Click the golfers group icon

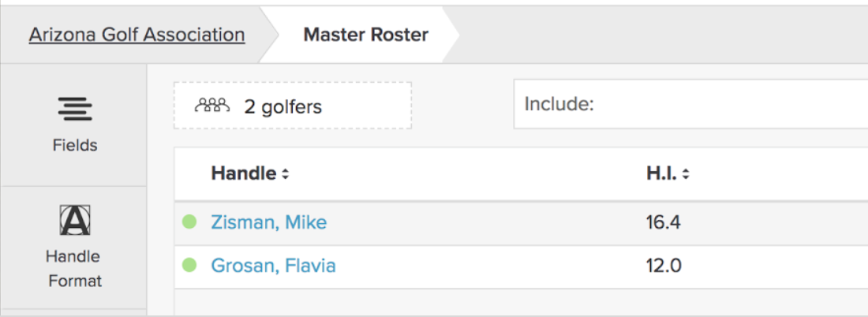(x=211, y=105)
